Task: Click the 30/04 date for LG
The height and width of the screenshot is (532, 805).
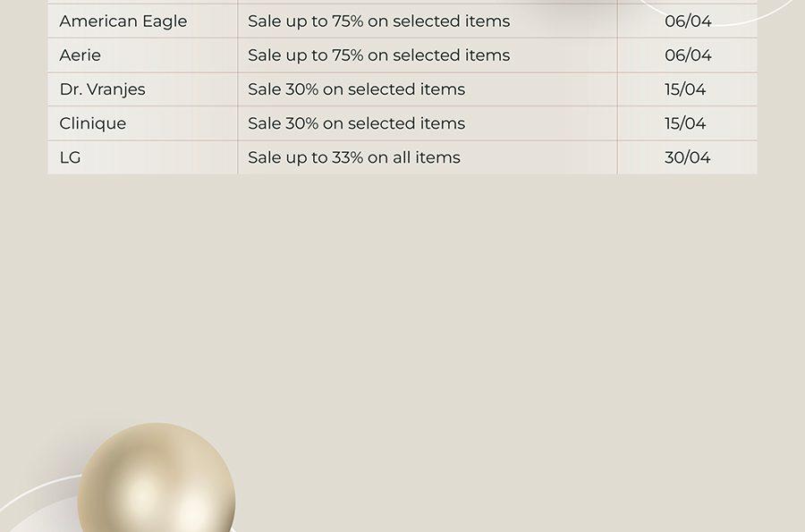Action: [688, 157]
